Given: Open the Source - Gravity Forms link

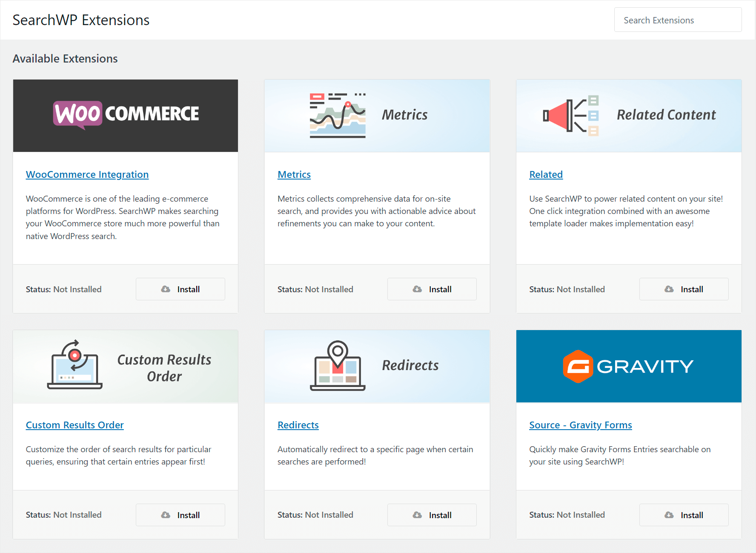Looking at the screenshot, I should (580, 425).
